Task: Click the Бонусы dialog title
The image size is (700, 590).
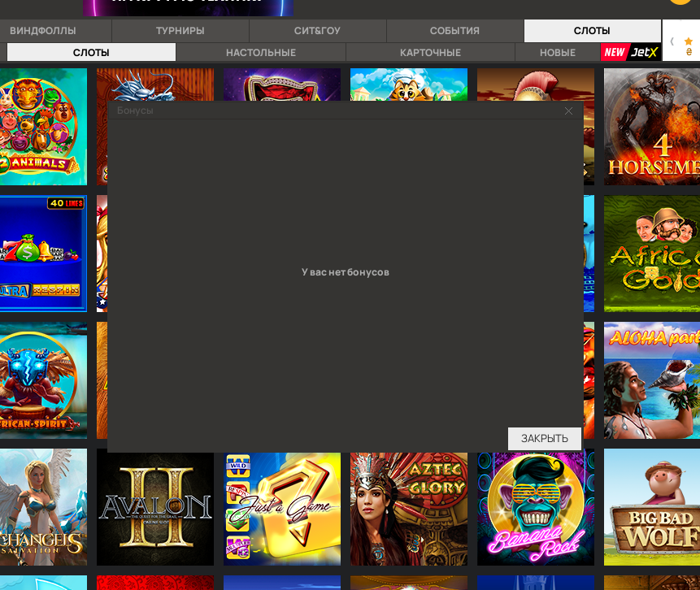Action: (135, 111)
